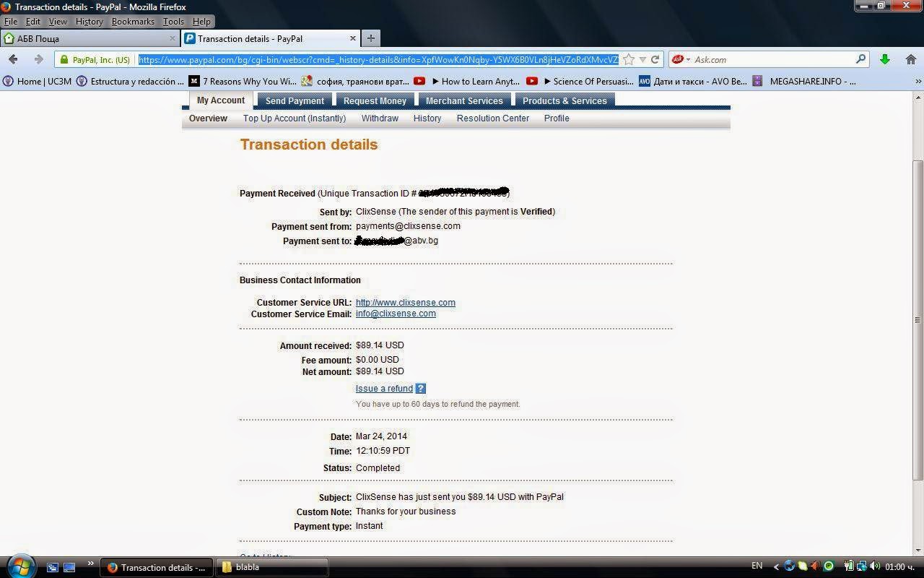The image size is (924, 578).
Task: Click the search magnifier icon
Action: coord(860,59)
